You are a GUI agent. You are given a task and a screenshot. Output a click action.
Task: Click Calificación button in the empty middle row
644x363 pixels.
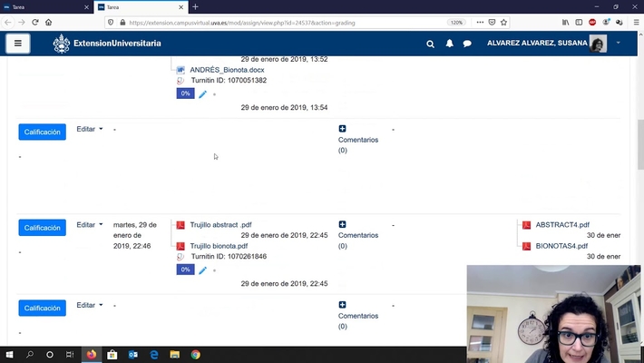coord(43,132)
